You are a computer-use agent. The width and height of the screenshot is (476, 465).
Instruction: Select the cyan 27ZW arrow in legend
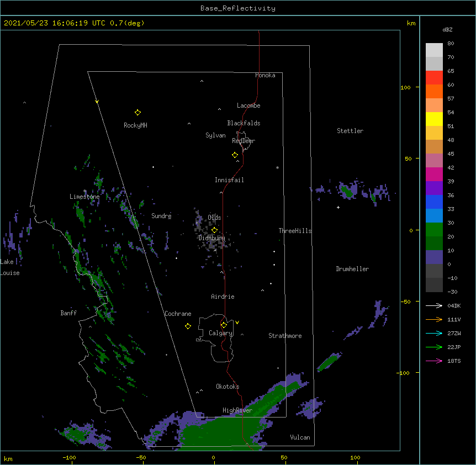pyautogui.click(x=434, y=333)
